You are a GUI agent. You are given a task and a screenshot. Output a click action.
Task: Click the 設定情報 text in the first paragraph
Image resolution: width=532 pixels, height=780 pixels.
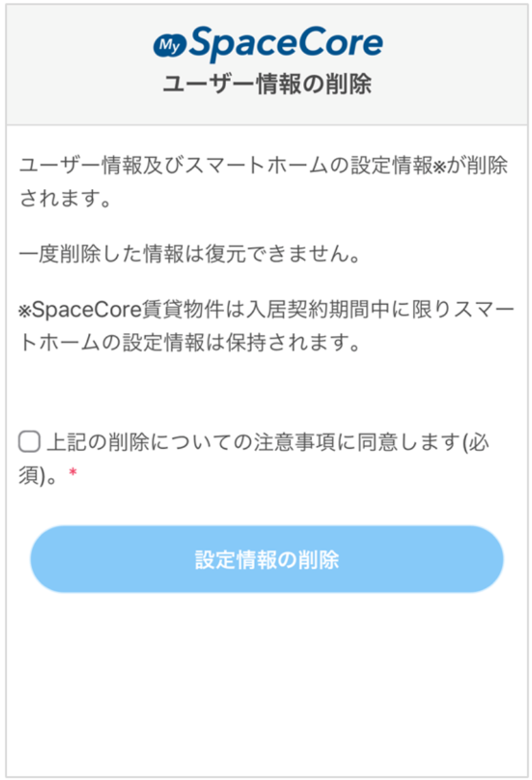pyautogui.click(x=391, y=166)
